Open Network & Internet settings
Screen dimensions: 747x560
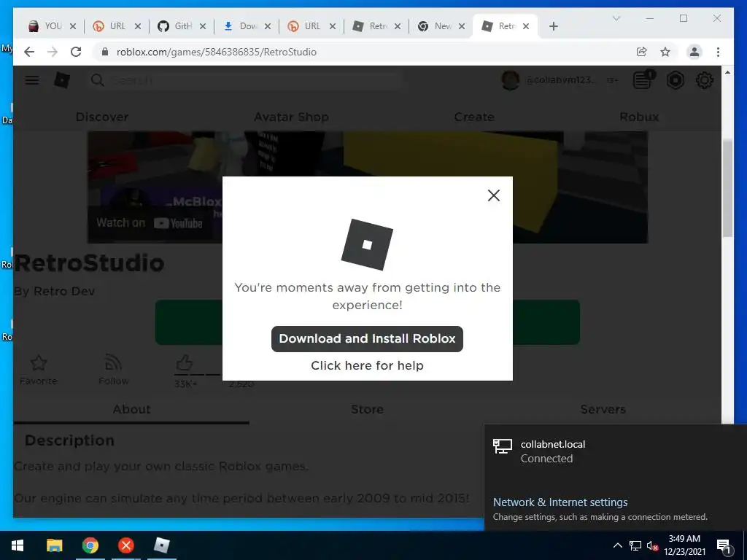[x=560, y=502]
